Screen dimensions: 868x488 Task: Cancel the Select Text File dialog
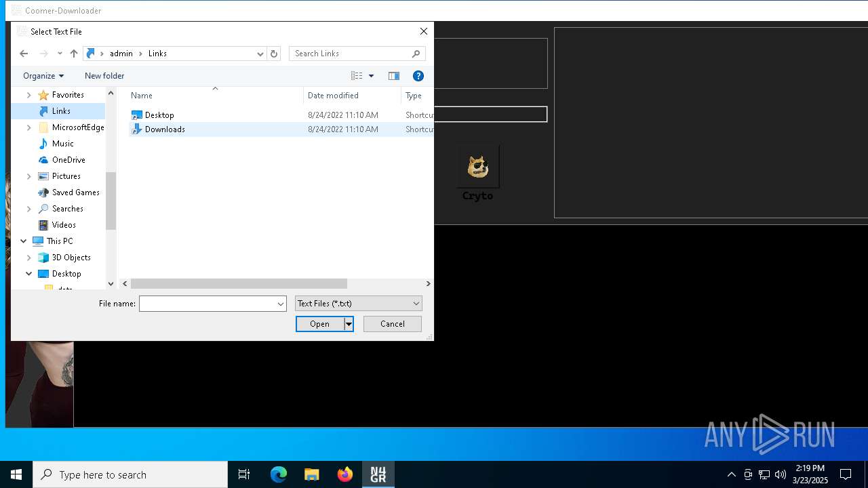click(x=392, y=324)
